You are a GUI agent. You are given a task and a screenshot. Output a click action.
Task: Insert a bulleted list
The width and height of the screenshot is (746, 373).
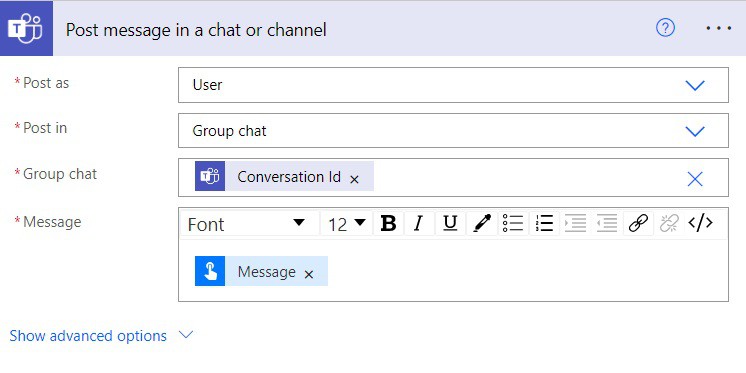click(513, 223)
